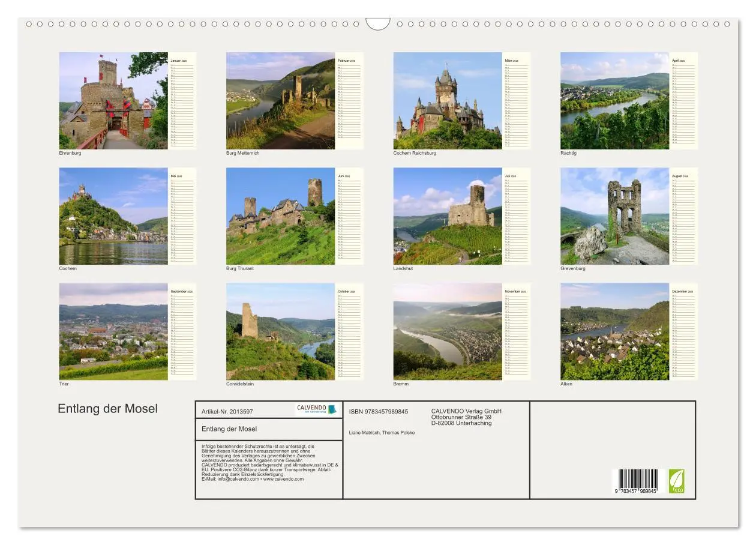Click the CALVENDO publisher logo
Viewport: 756px width, 545px height.
(315, 408)
